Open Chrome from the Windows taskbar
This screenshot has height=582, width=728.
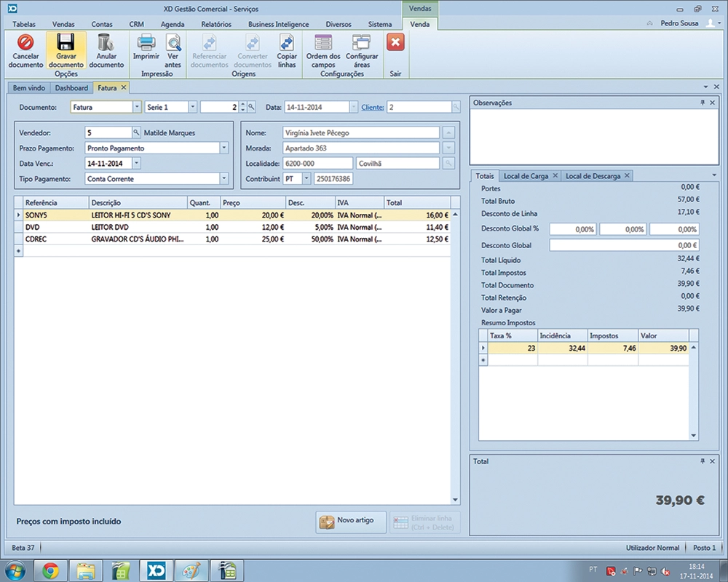pyautogui.click(x=50, y=569)
